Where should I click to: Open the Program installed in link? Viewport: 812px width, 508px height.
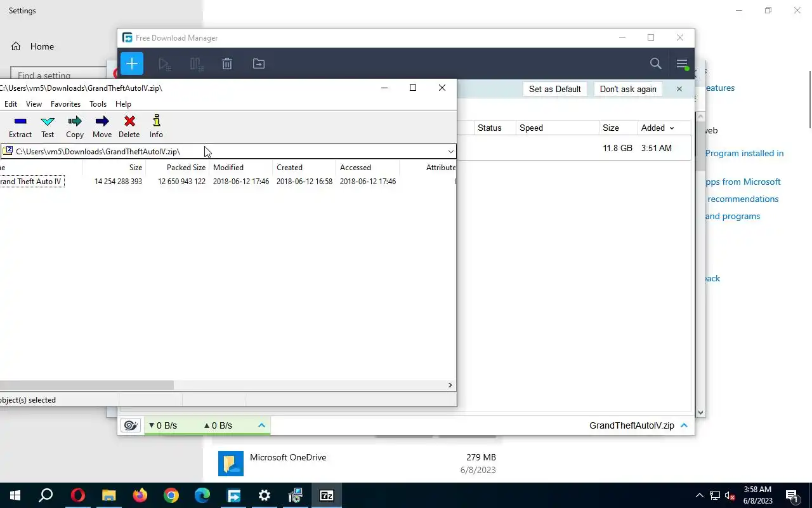pyautogui.click(x=744, y=153)
